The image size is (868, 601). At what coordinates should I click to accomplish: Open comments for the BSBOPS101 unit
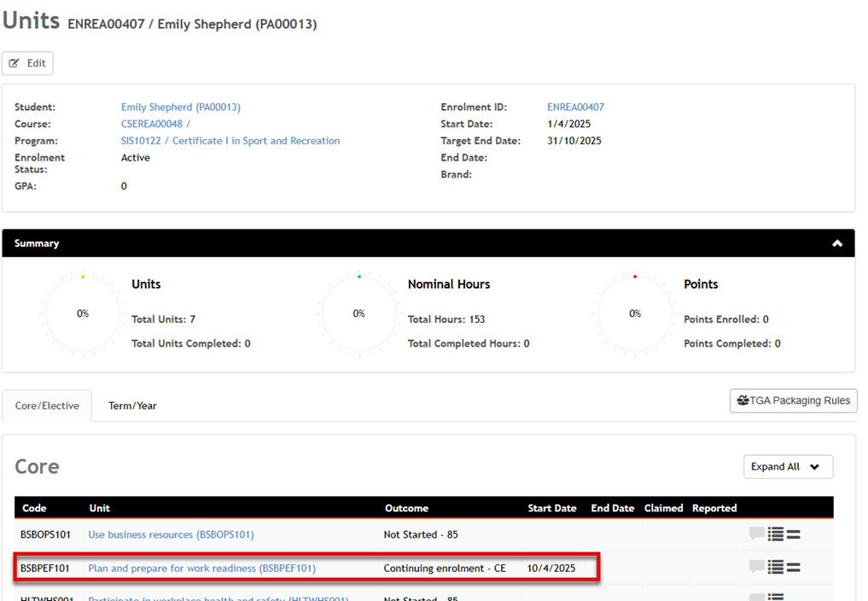(x=757, y=534)
